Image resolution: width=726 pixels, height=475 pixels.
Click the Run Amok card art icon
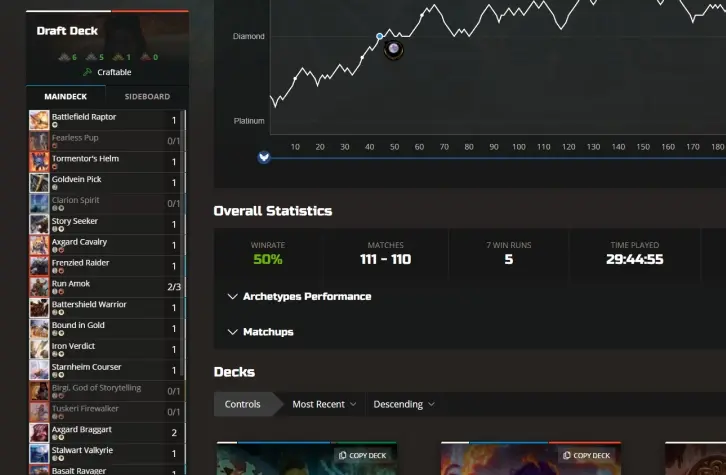(x=39, y=287)
